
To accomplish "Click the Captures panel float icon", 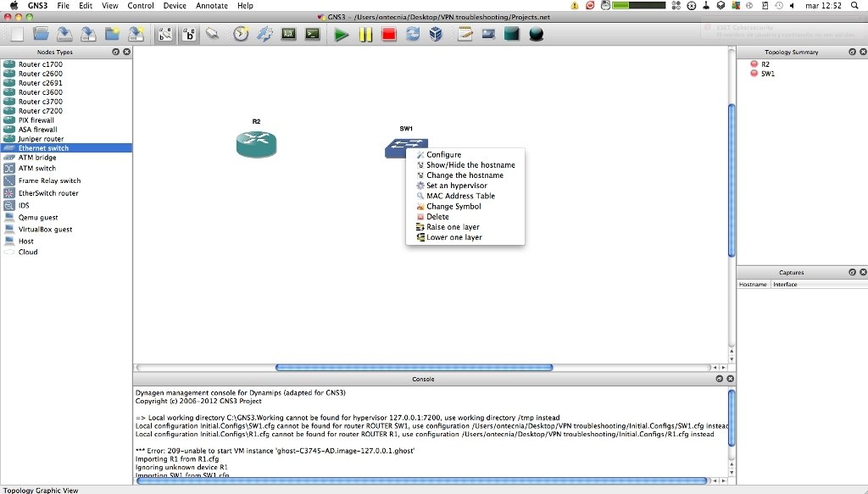I will 852,272.
